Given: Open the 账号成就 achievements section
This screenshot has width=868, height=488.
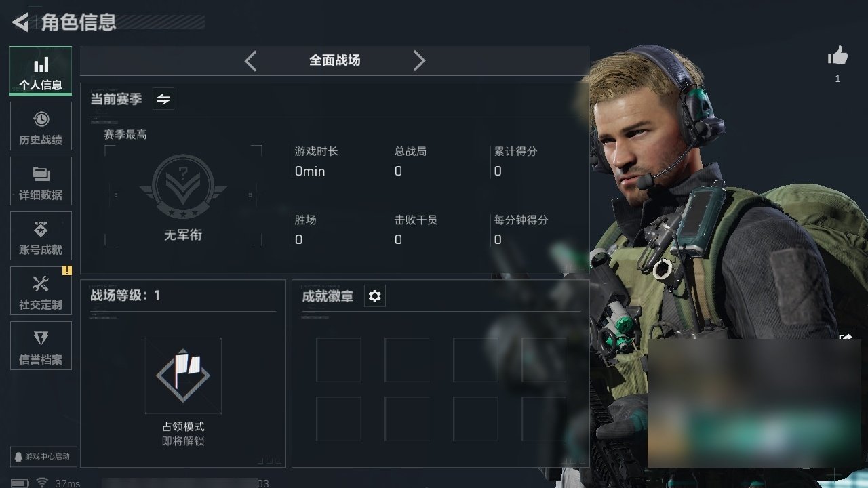Looking at the screenshot, I should coord(41,237).
